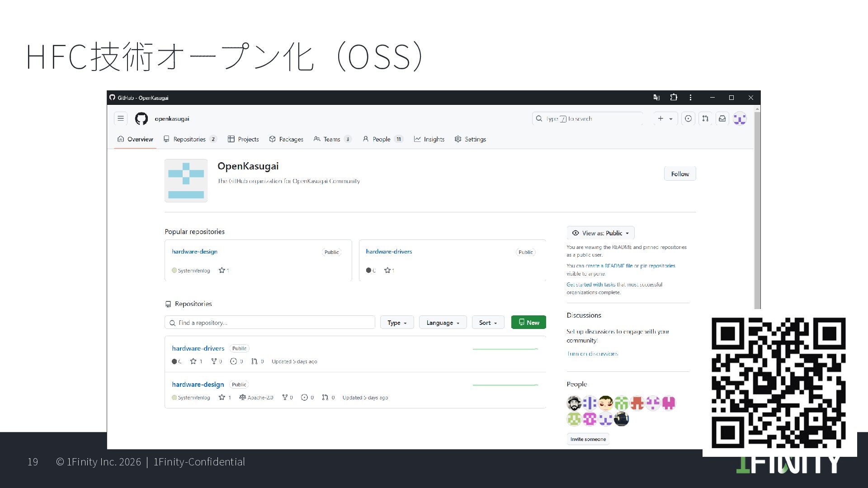This screenshot has width=868, height=488.
Task: Open the GitHub hamburger navigation menu
Action: [120, 118]
